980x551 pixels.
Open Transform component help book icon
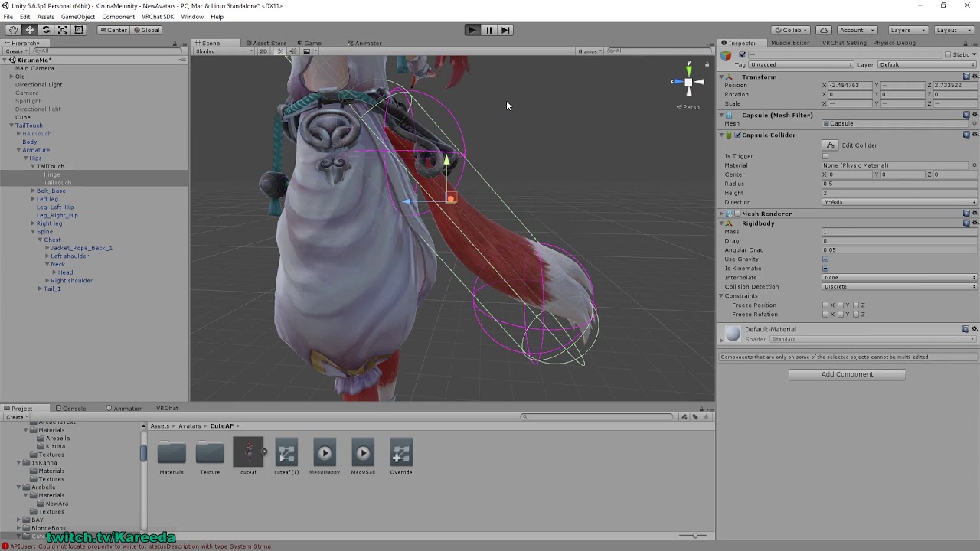coord(966,77)
